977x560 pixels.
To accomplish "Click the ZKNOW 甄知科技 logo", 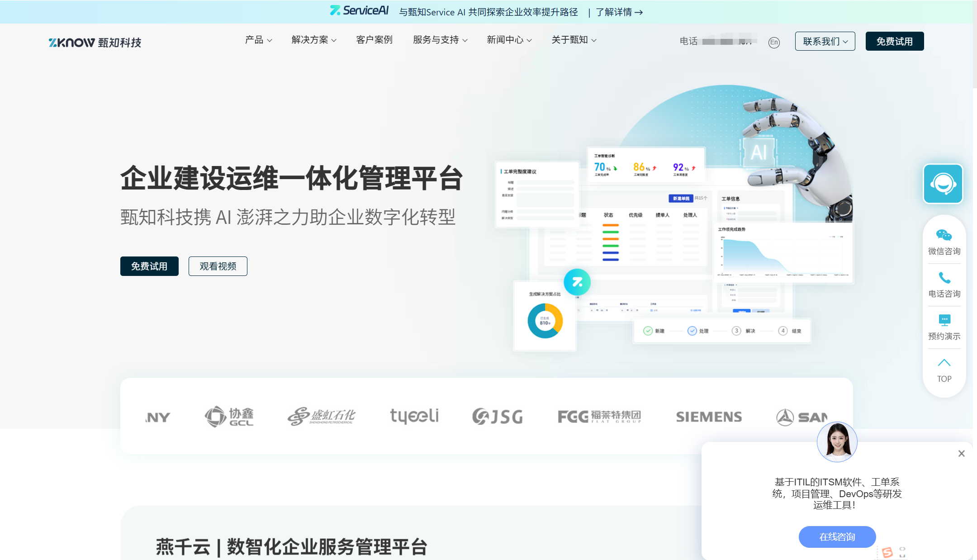I will coord(94,42).
